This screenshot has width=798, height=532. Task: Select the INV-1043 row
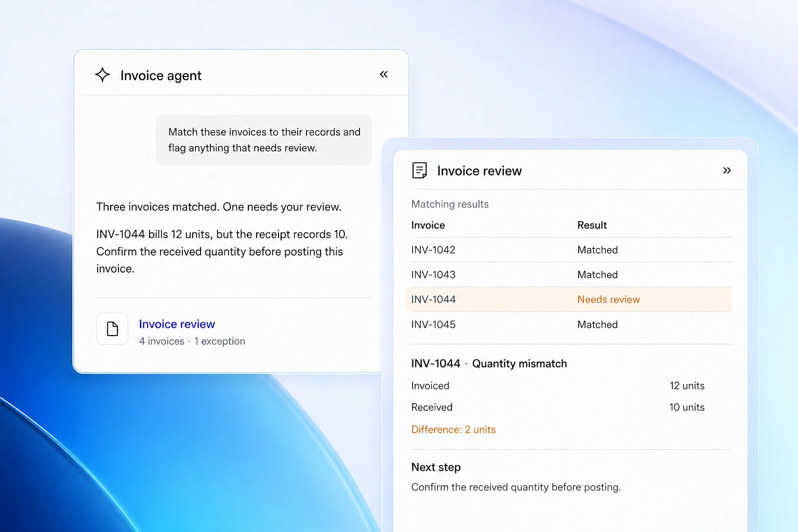pos(571,275)
